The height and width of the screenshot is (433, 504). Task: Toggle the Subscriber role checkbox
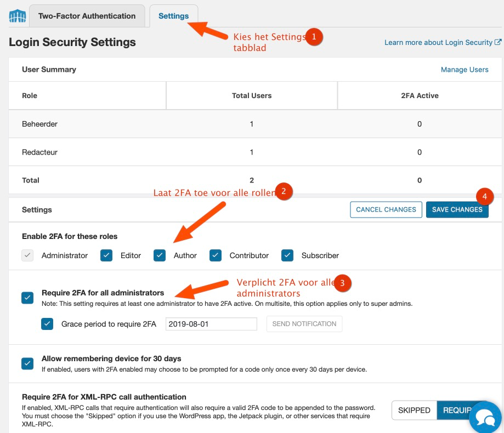287,255
